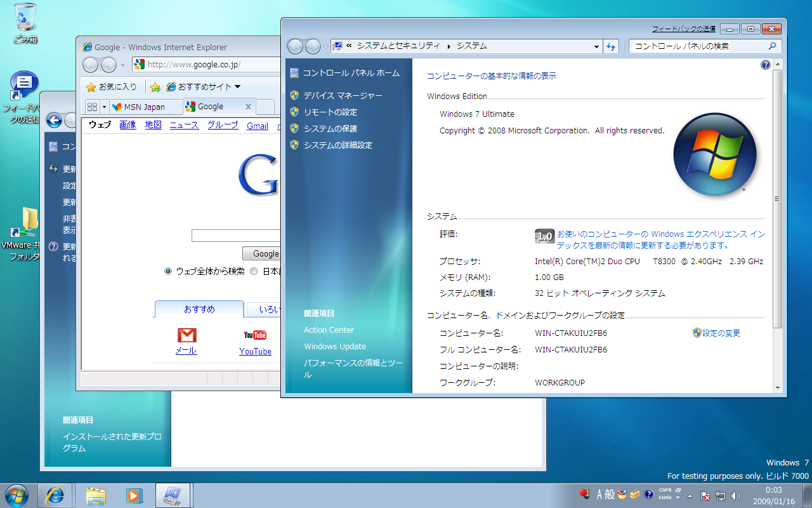Viewport: 812px width, 508px height.
Task: Click the volume speaker tray icon
Action: pyautogui.click(x=736, y=495)
